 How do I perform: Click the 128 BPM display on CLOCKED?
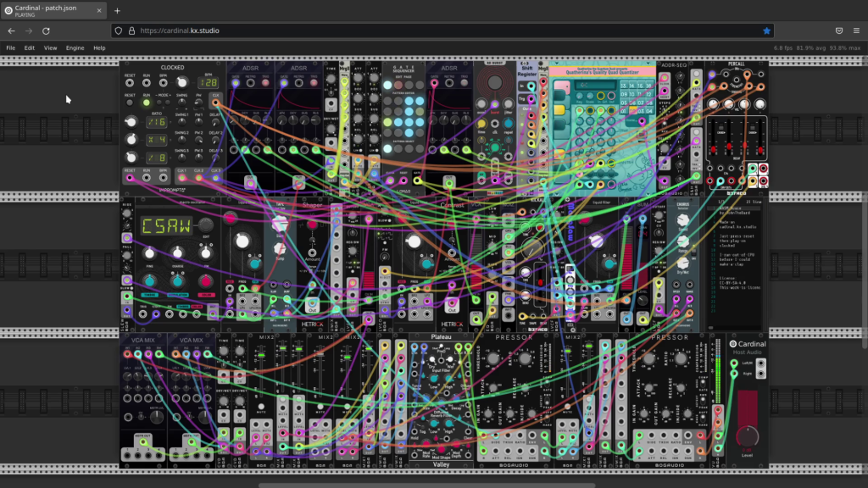[x=209, y=83]
